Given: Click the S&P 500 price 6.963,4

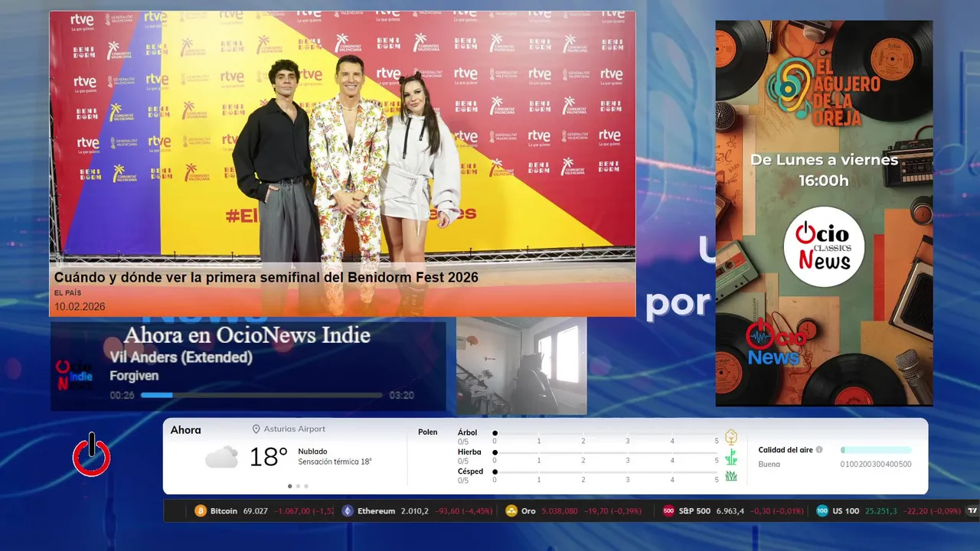Looking at the screenshot, I should click(730, 511).
